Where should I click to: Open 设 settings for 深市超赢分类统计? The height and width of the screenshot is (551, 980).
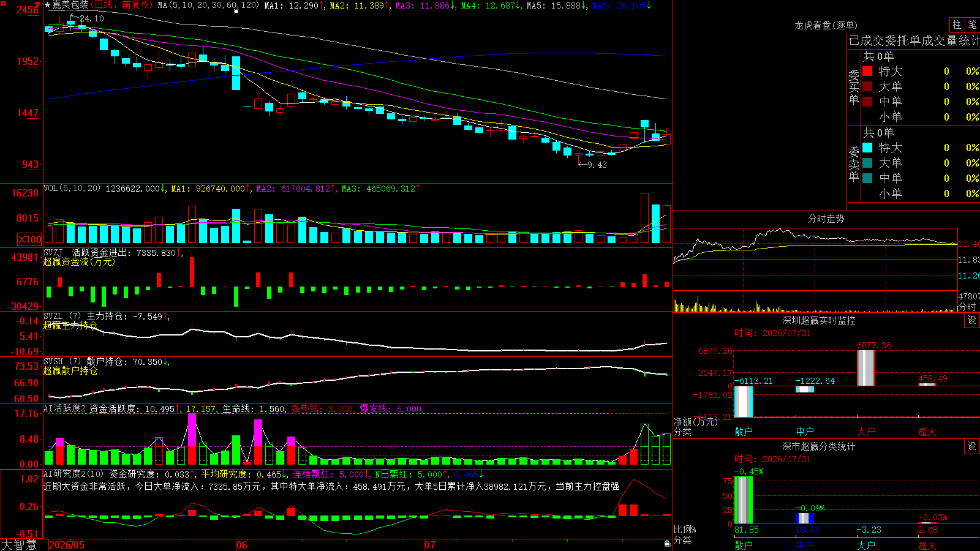[972, 446]
